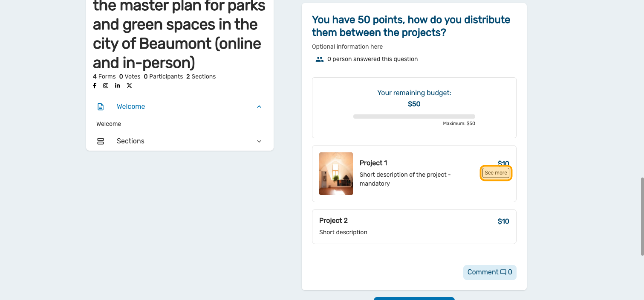Viewport: 644px width, 300px height.
Task: Click the speech bubble comment icon
Action: coord(503,272)
